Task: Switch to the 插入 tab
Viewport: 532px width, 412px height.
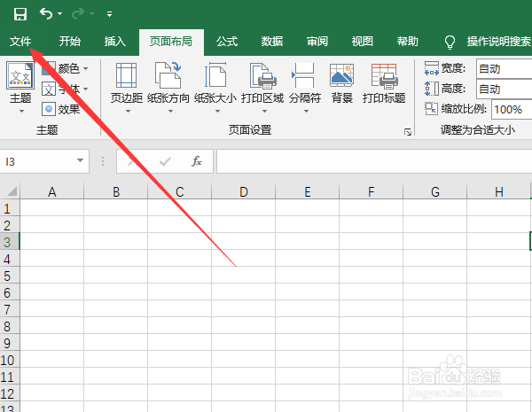Action: 115,42
